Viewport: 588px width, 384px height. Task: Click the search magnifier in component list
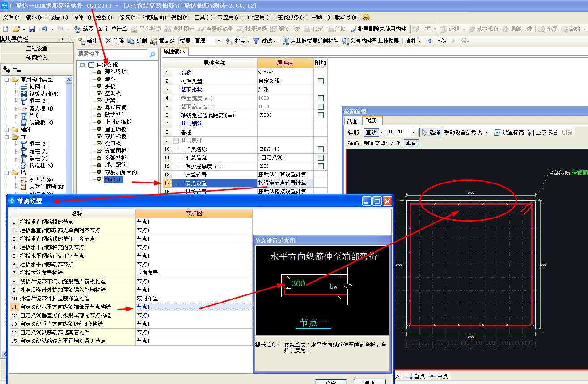click(x=152, y=54)
